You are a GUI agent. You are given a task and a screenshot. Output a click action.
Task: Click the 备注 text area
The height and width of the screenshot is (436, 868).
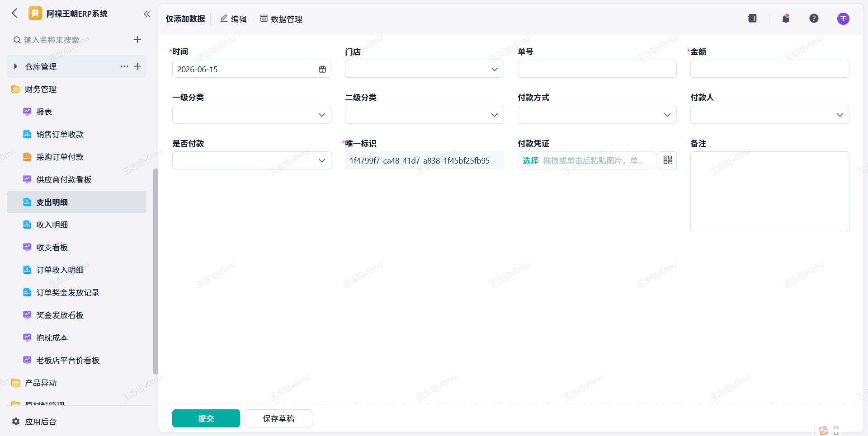coord(770,192)
